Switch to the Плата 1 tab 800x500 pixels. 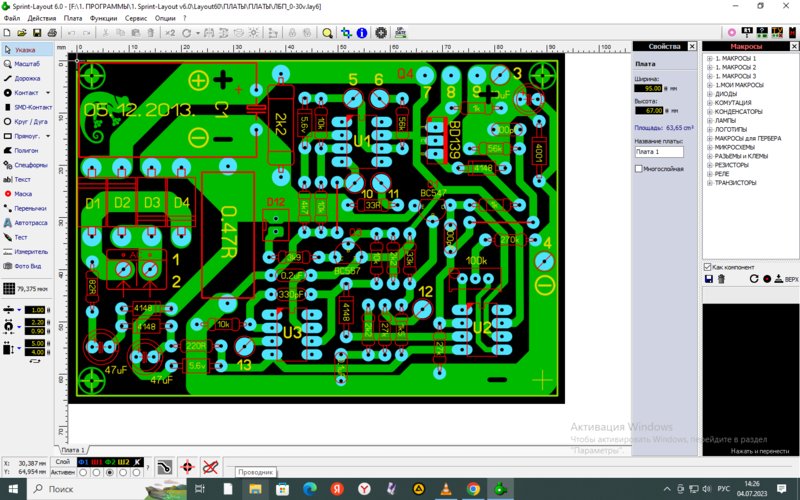point(73,450)
